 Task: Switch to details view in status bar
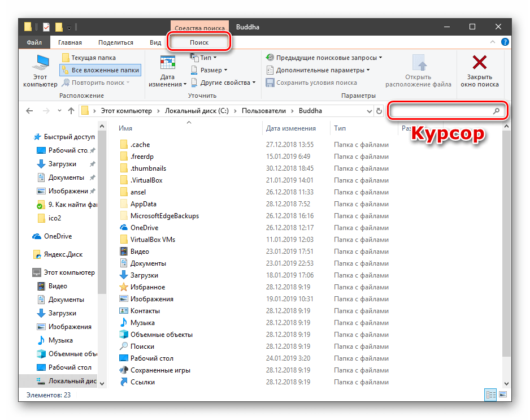pos(490,395)
